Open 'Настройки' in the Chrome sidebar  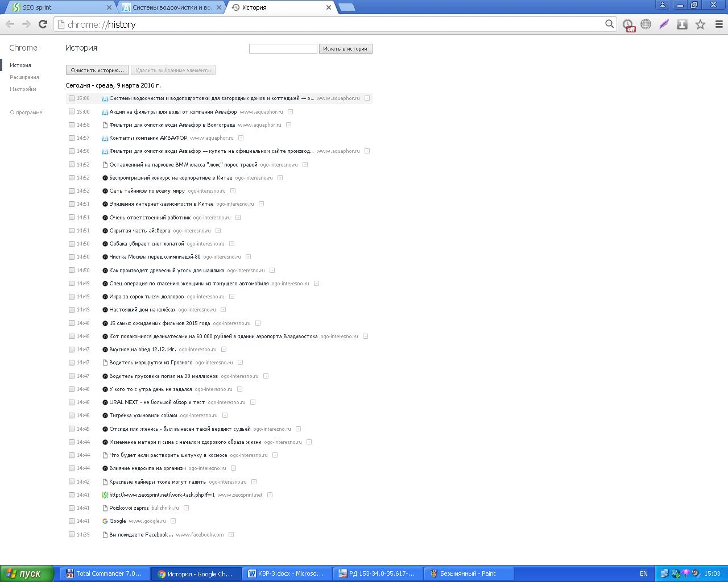pyautogui.click(x=23, y=89)
